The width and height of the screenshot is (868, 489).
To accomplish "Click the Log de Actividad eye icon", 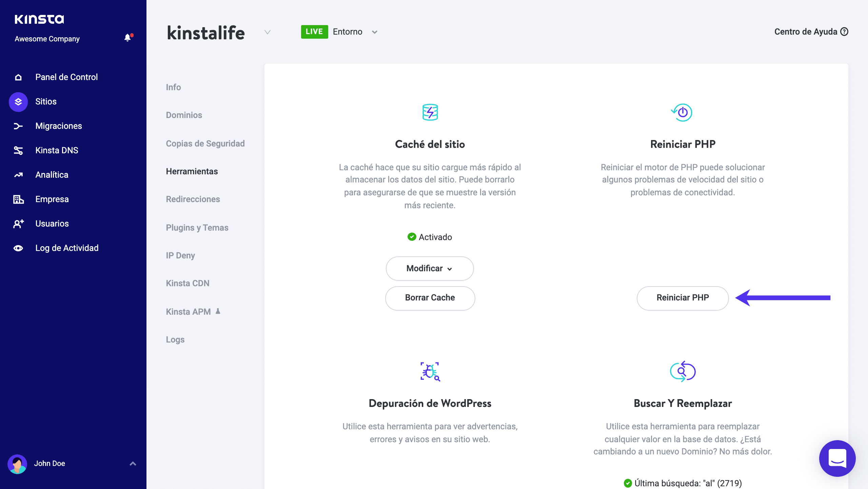I will (18, 248).
